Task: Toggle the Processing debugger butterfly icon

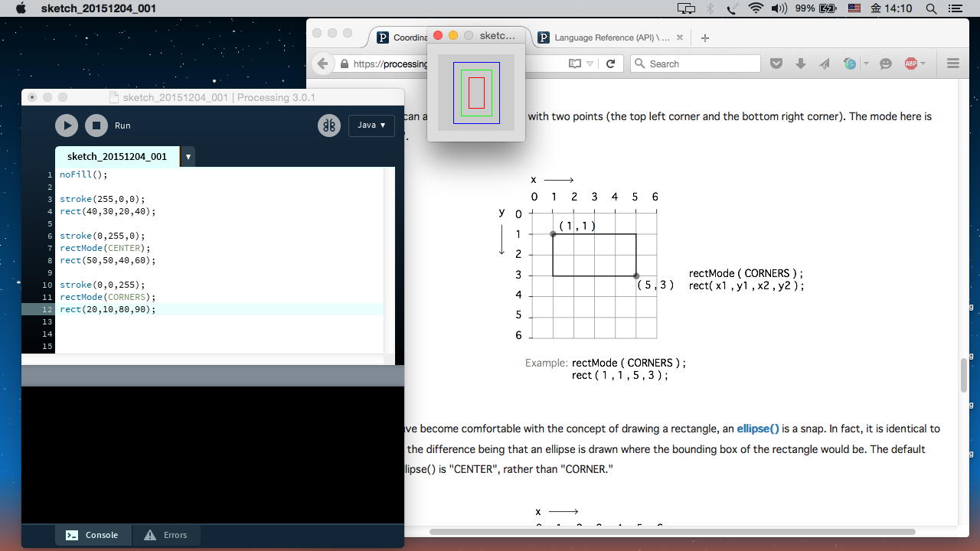Action: coord(329,126)
